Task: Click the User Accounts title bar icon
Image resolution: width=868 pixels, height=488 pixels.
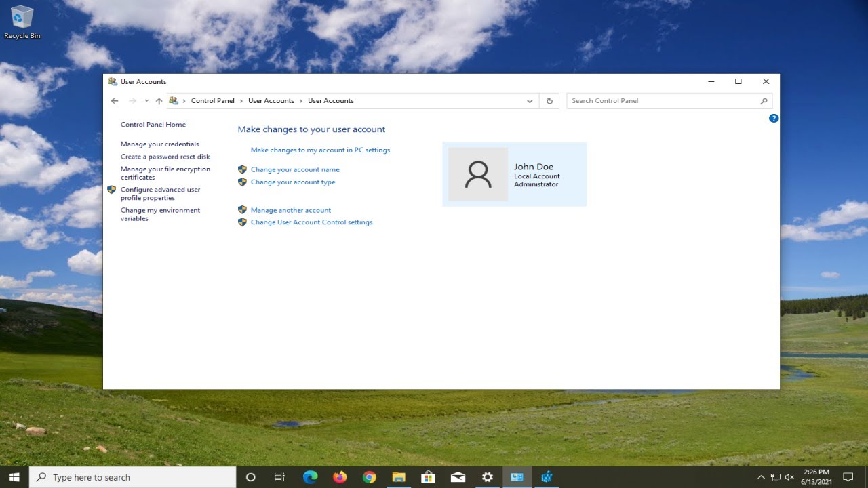Action: pyautogui.click(x=113, y=81)
